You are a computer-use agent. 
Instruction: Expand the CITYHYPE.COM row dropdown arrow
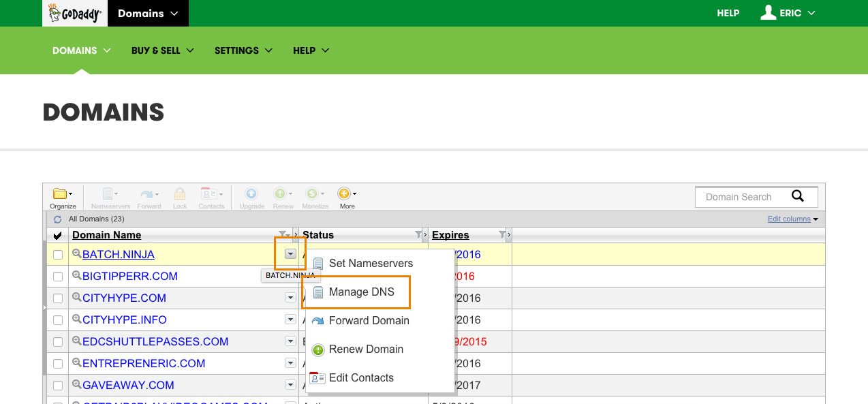(290, 298)
